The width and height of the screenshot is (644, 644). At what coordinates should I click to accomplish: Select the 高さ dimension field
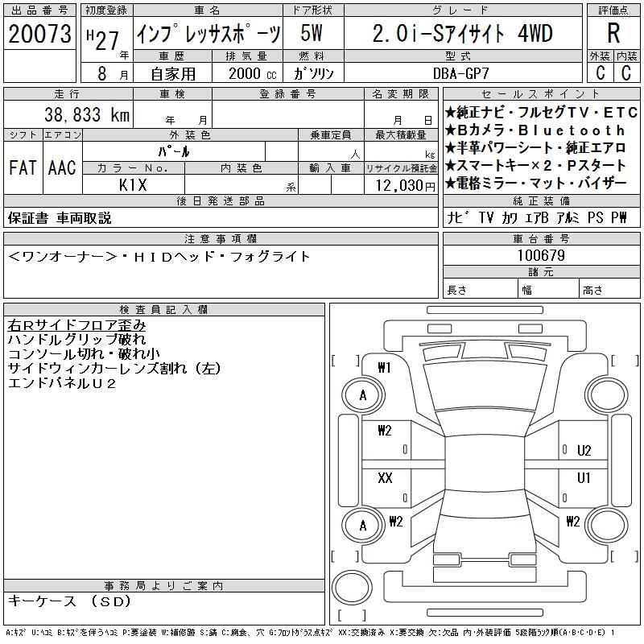610,290
